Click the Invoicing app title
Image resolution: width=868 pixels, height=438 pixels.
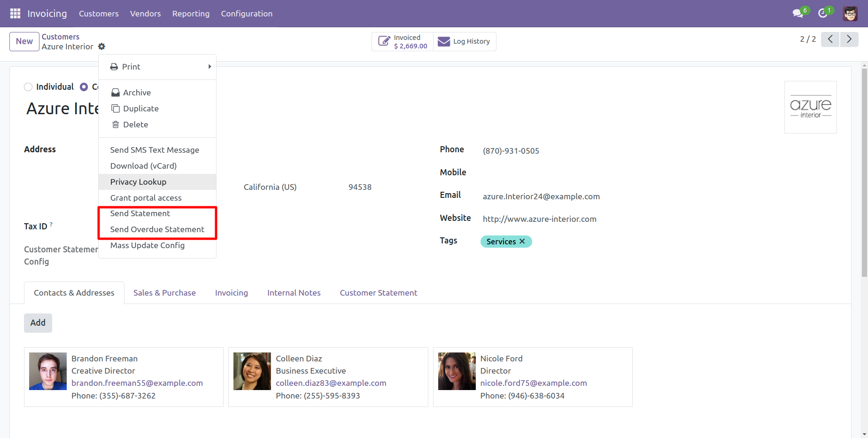(x=47, y=14)
